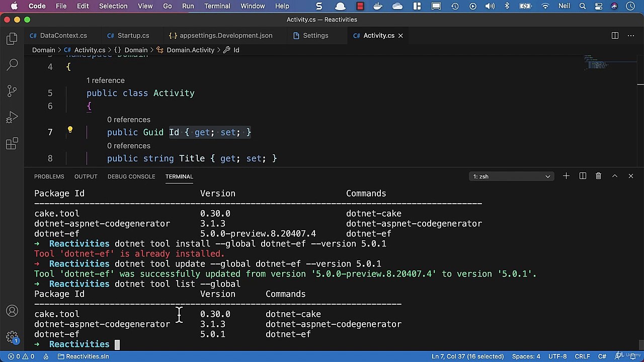Open the Apple menu
The width and height of the screenshot is (644, 362).
click(x=14, y=6)
